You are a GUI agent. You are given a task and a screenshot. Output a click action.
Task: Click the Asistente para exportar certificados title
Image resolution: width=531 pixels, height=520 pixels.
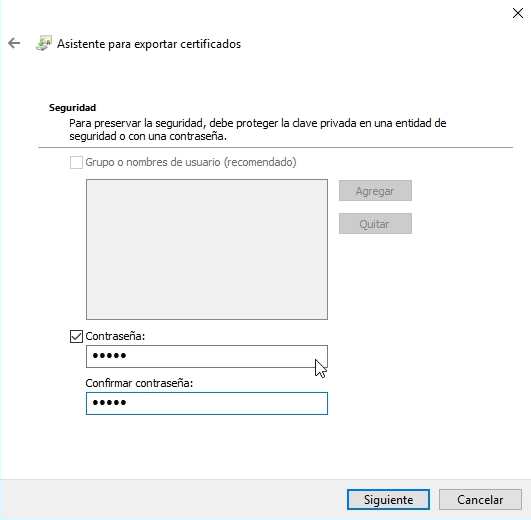pos(149,44)
